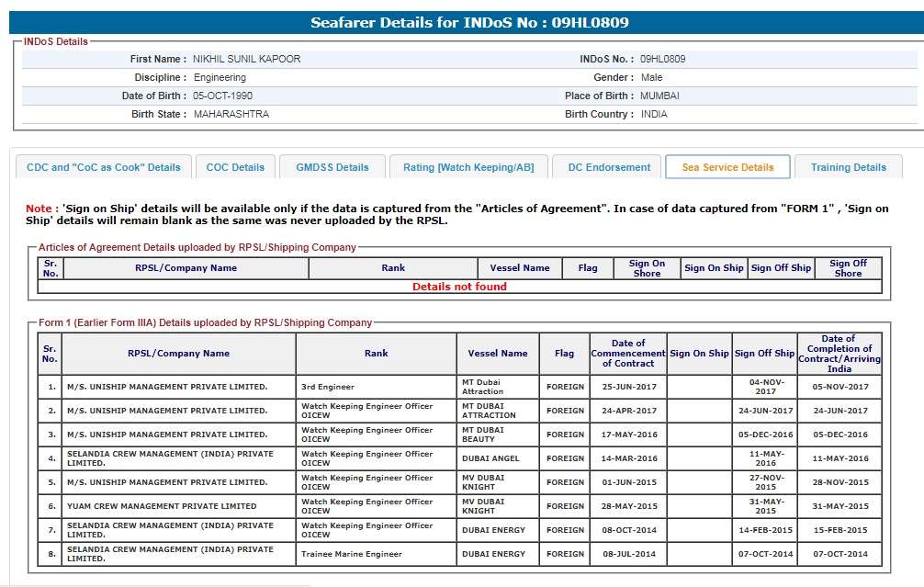The image size is (924, 587).
Task: Click the Date of Commencement of Contract header
Action: pos(628,354)
